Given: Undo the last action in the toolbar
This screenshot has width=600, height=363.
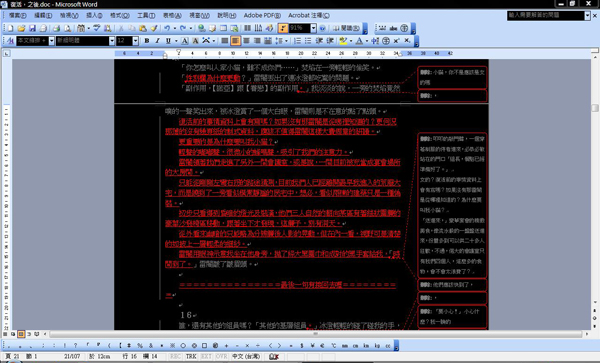Looking at the screenshot, I should click(x=167, y=28).
